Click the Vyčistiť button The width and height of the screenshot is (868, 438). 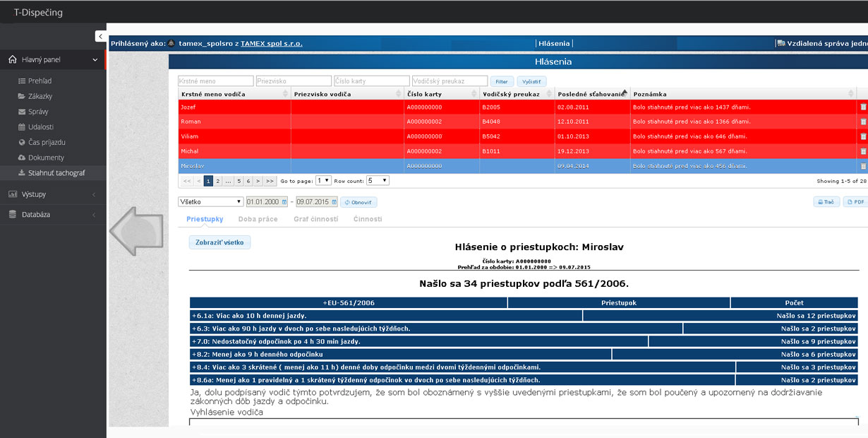(531, 81)
